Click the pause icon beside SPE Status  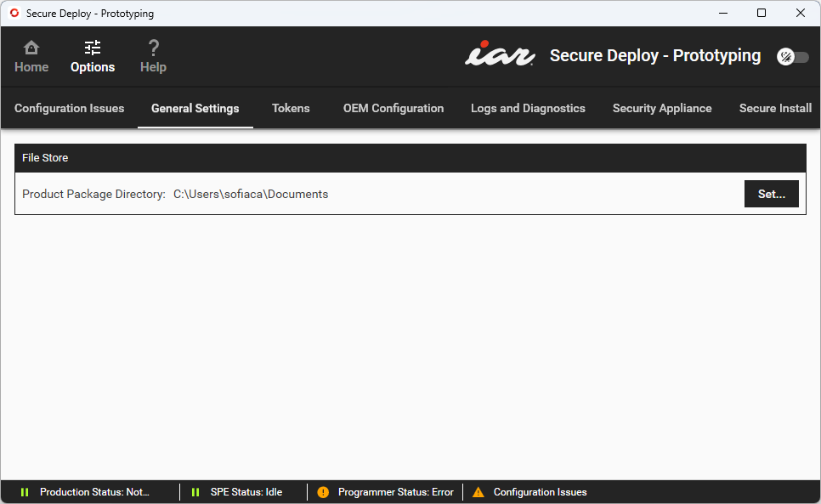[195, 492]
